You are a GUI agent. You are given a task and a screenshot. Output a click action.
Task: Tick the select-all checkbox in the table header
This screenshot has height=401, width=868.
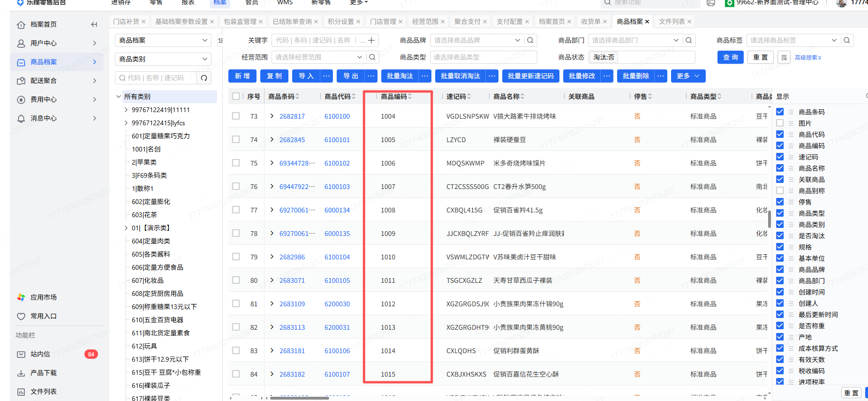[236, 97]
